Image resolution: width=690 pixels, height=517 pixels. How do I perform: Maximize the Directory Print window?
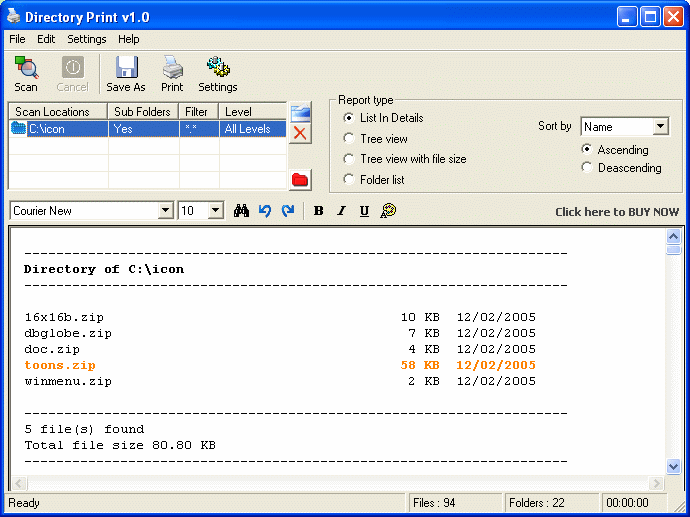(x=650, y=17)
